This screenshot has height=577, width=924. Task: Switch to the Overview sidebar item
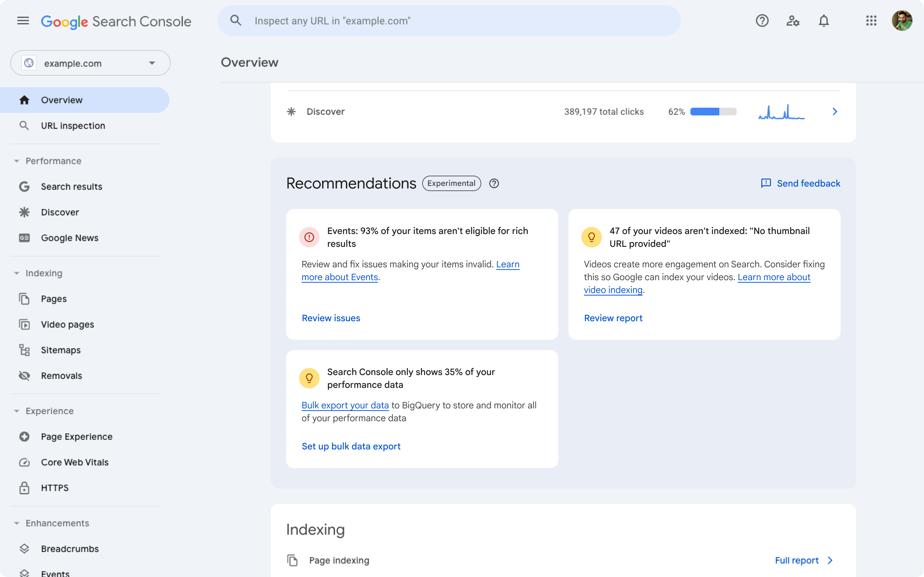(62, 100)
